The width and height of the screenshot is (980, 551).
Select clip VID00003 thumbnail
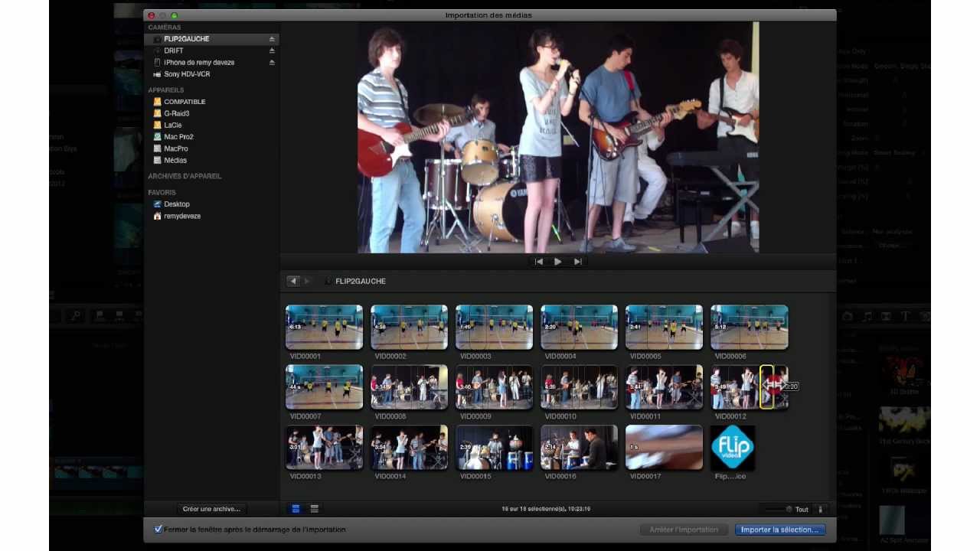495,327
